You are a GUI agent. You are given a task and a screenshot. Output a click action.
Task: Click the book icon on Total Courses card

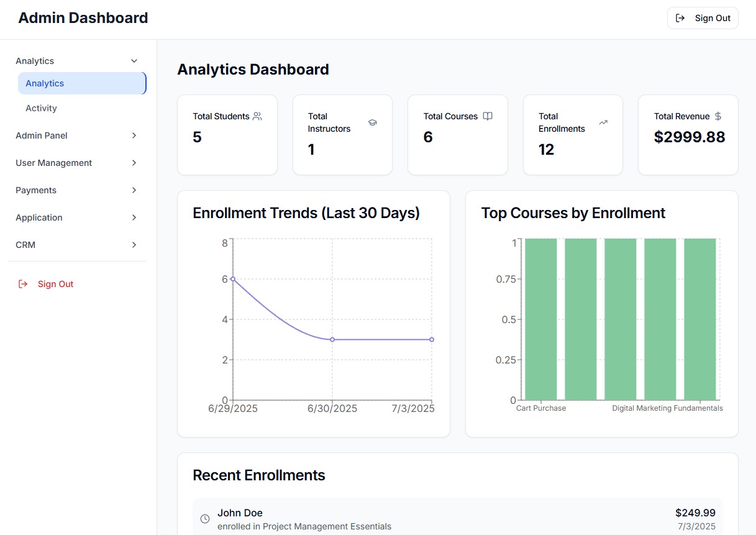click(x=488, y=116)
